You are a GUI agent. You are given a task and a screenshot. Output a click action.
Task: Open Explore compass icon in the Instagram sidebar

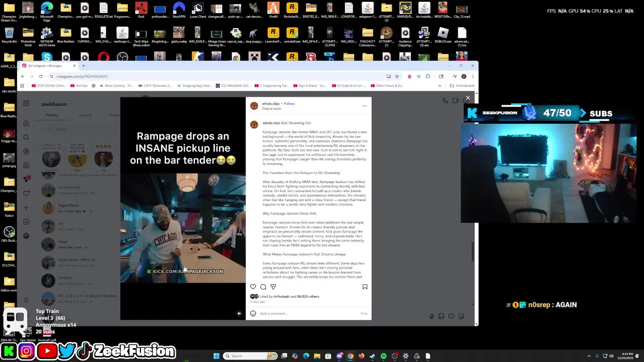point(26,151)
